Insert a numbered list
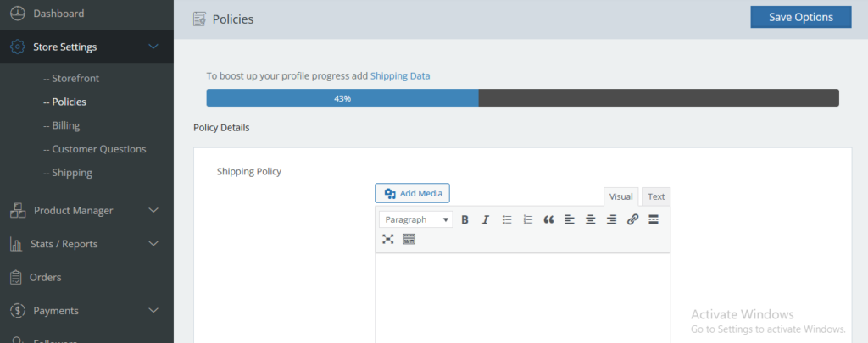The image size is (868, 343). click(x=527, y=219)
